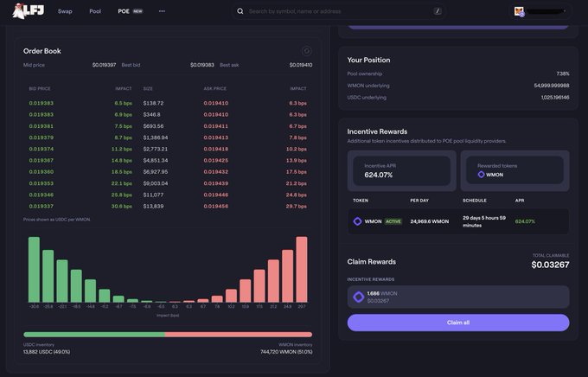Open the Pool page
The width and height of the screenshot is (588, 377).
(x=95, y=11)
